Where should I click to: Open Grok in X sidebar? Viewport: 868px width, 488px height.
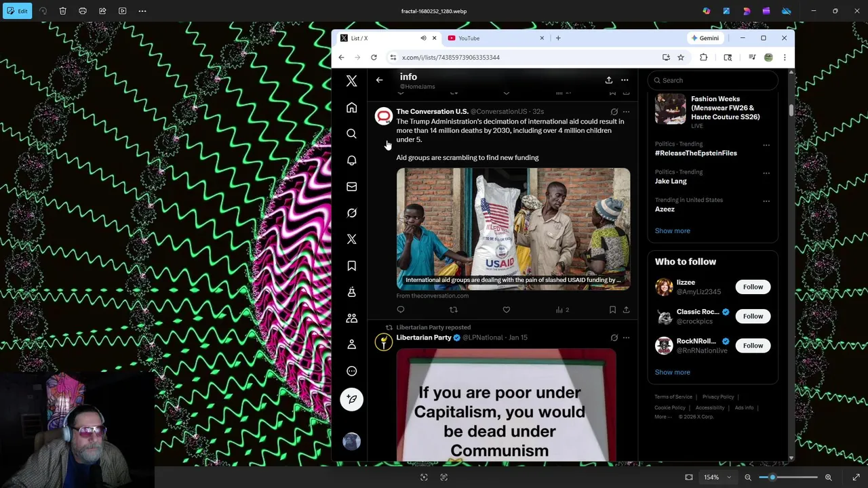(x=351, y=213)
